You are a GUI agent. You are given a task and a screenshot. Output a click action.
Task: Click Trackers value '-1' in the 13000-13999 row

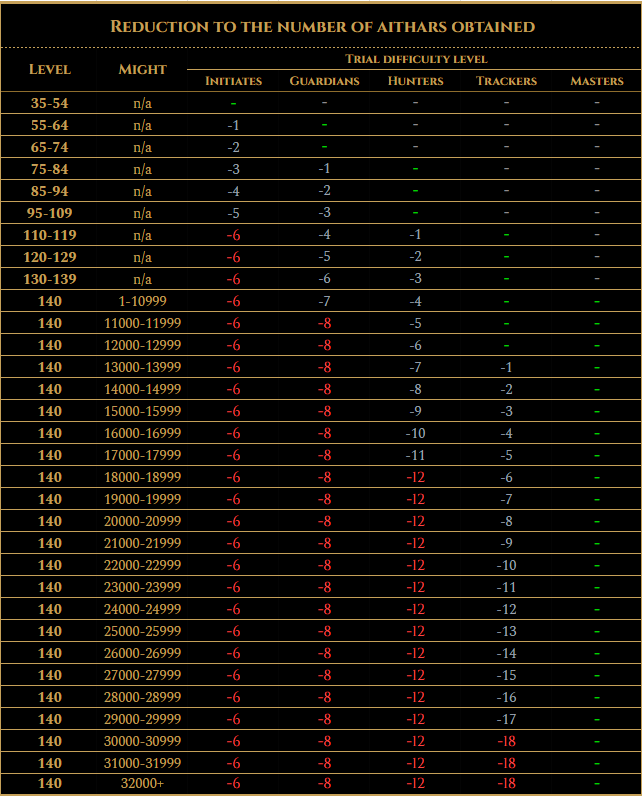(506, 367)
